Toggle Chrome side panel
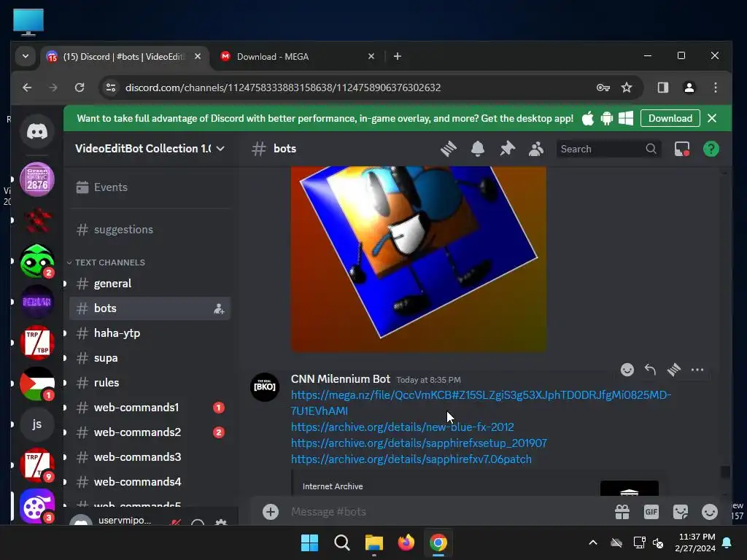The image size is (747, 560). click(662, 87)
